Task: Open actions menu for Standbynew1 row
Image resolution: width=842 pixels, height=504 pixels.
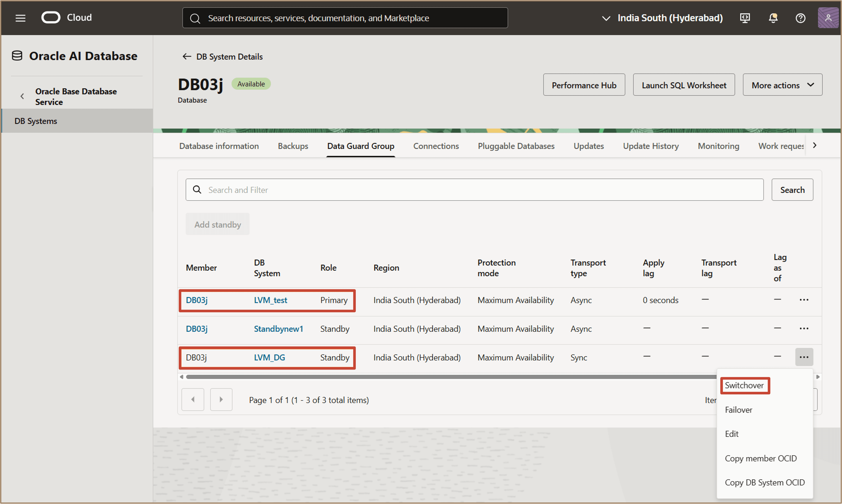Action: point(804,328)
